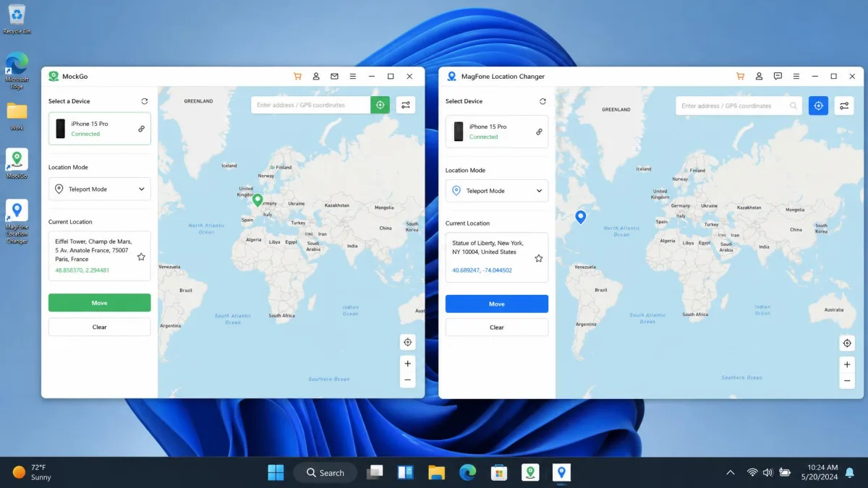Open Microsoft Edge desktop shortcut
This screenshot has height=488, width=868.
(x=17, y=70)
